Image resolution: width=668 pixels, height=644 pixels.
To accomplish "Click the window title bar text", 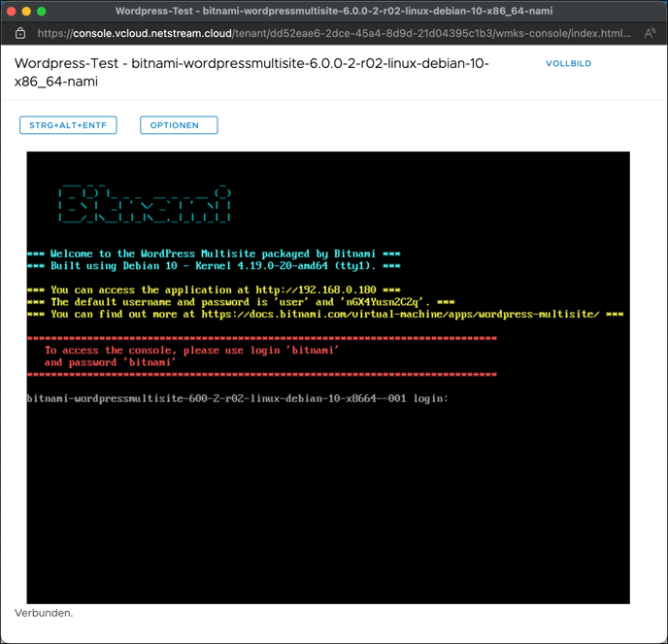I will pyautogui.click(x=334, y=11).
